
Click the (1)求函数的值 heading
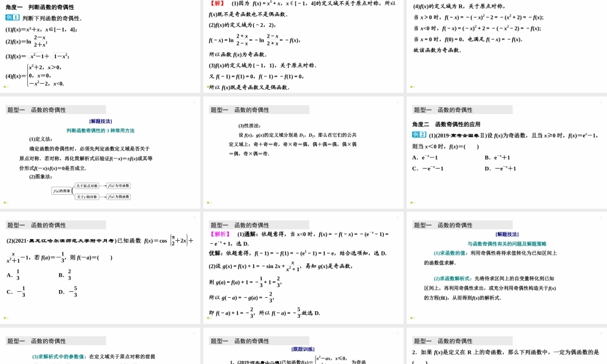(451, 253)
